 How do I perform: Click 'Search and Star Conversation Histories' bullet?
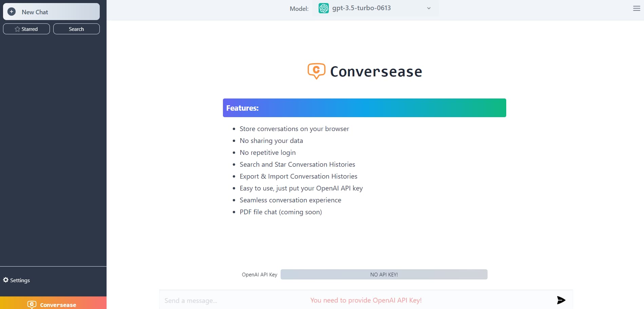(297, 164)
